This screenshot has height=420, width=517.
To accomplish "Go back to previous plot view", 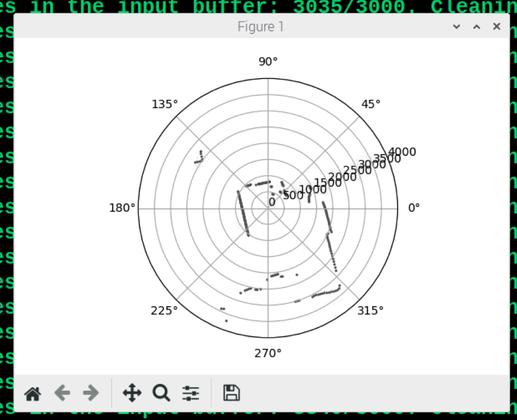I will point(62,393).
